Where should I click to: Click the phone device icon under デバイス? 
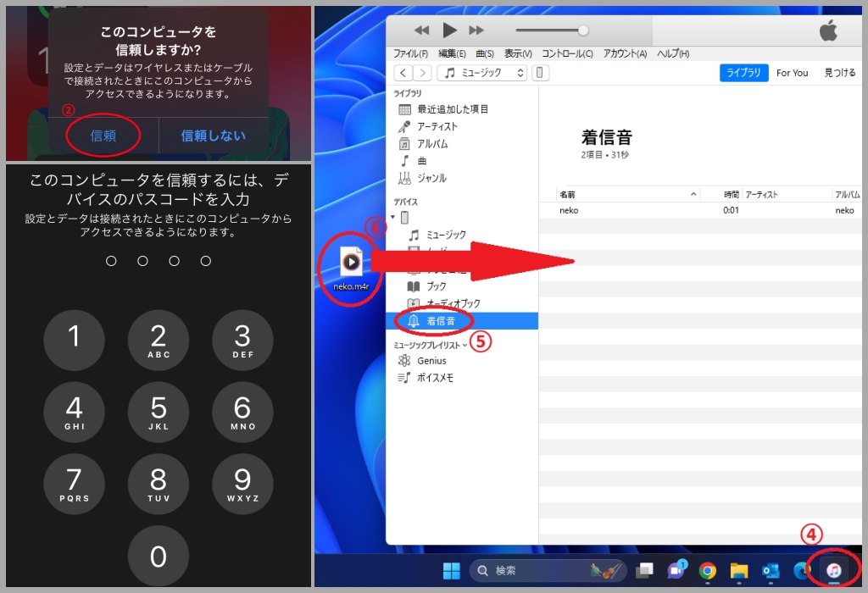coord(404,218)
